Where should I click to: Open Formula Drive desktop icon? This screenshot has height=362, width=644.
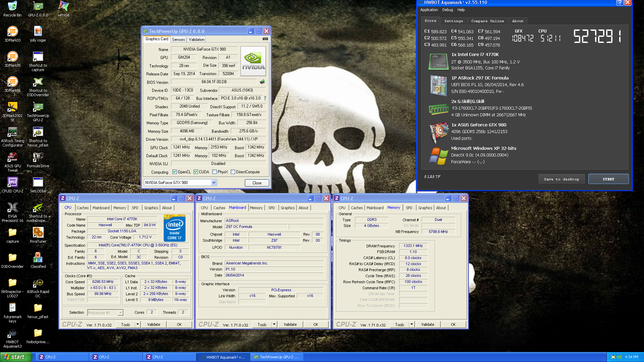coord(38,160)
